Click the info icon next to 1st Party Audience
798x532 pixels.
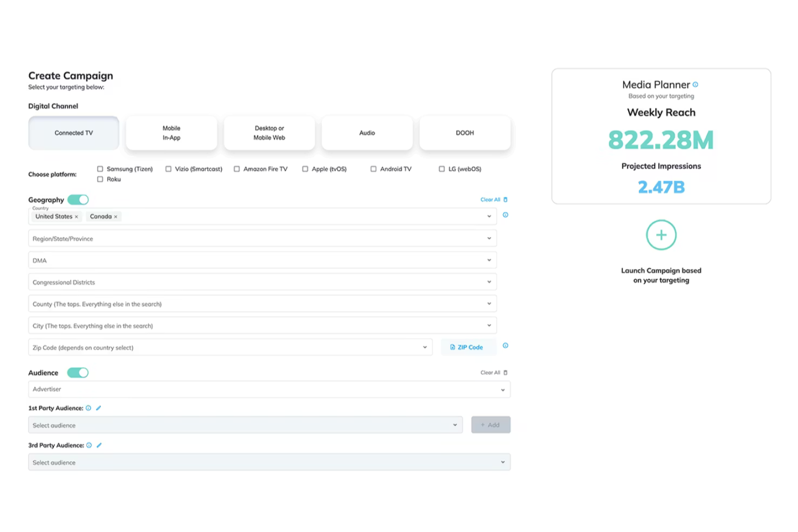[x=88, y=408]
